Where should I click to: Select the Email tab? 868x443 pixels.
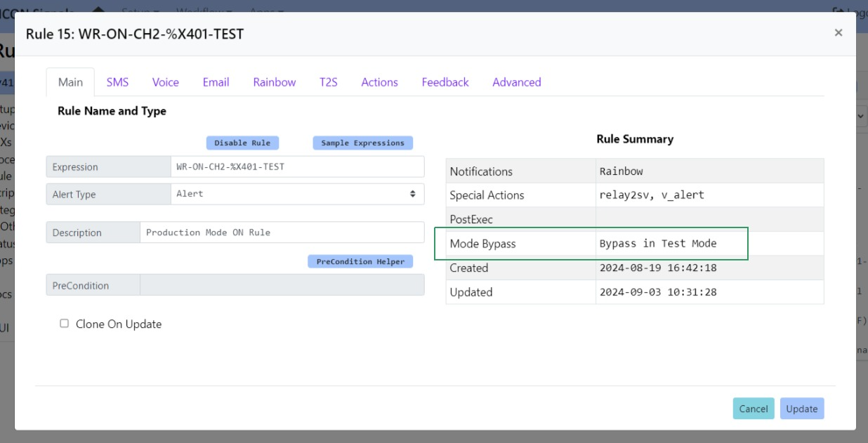(x=216, y=82)
